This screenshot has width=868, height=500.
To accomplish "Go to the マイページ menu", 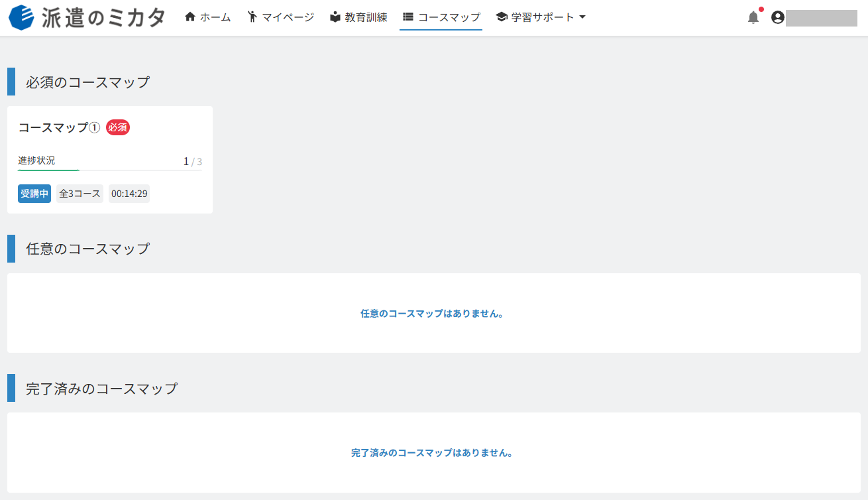I will [288, 17].
